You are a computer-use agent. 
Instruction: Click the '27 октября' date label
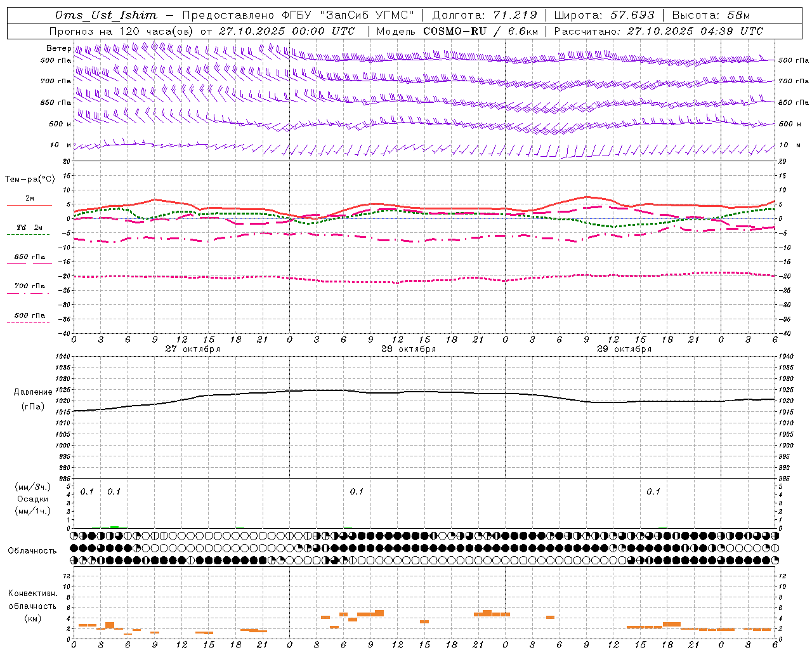(x=192, y=349)
